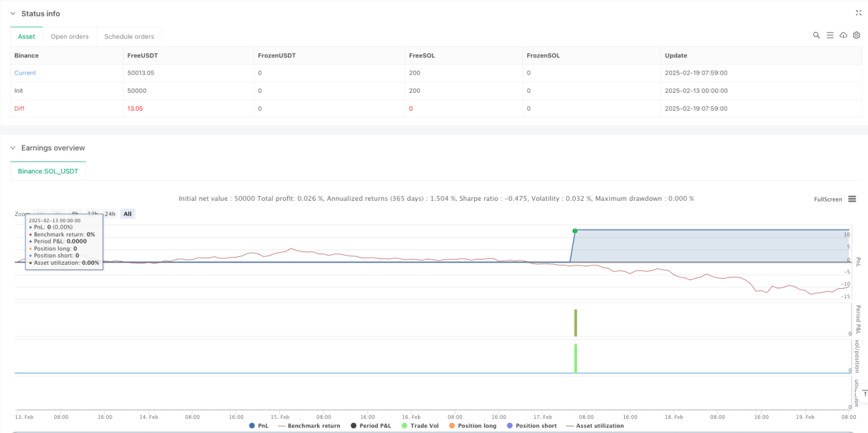Open the gear settings icon in Status info
The height and width of the screenshot is (433, 868).
point(856,35)
